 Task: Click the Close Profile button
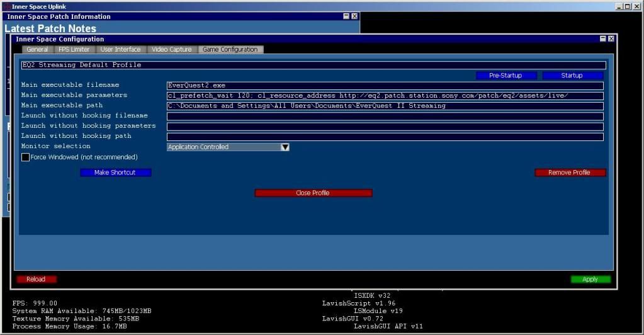coord(313,193)
